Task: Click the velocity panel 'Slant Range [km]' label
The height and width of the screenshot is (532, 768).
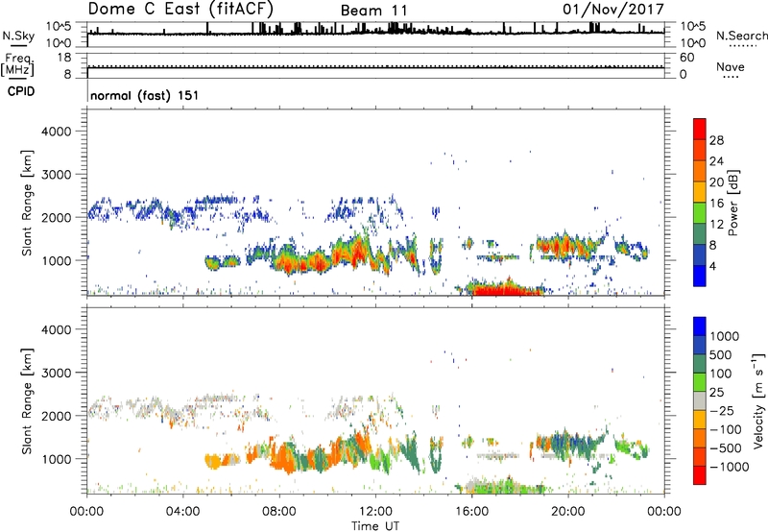Action: pyautogui.click(x=27, y=400)
